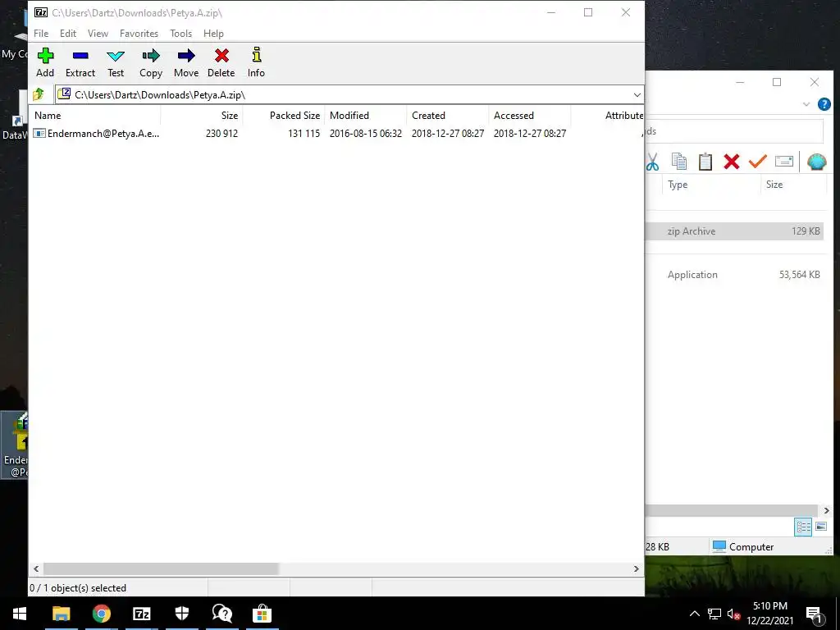Sort by the Type column in Explorer
The image size is (840, 630).
tap(711, 185)
